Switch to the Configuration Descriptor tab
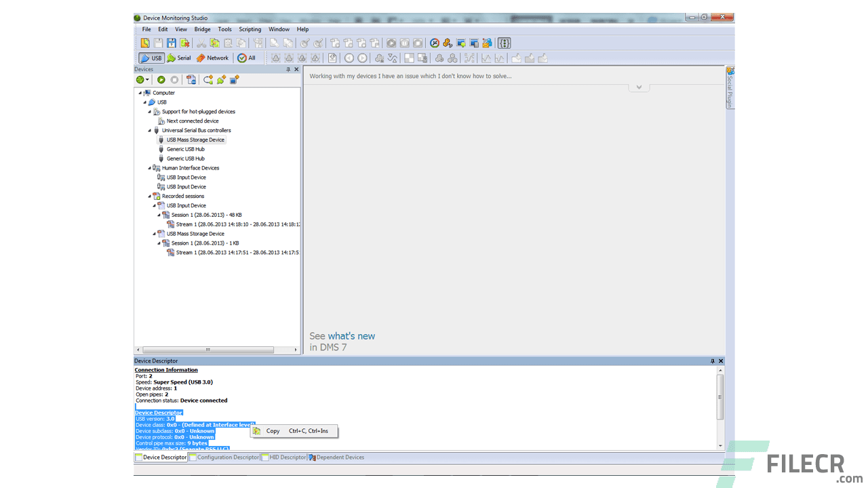 224,457
